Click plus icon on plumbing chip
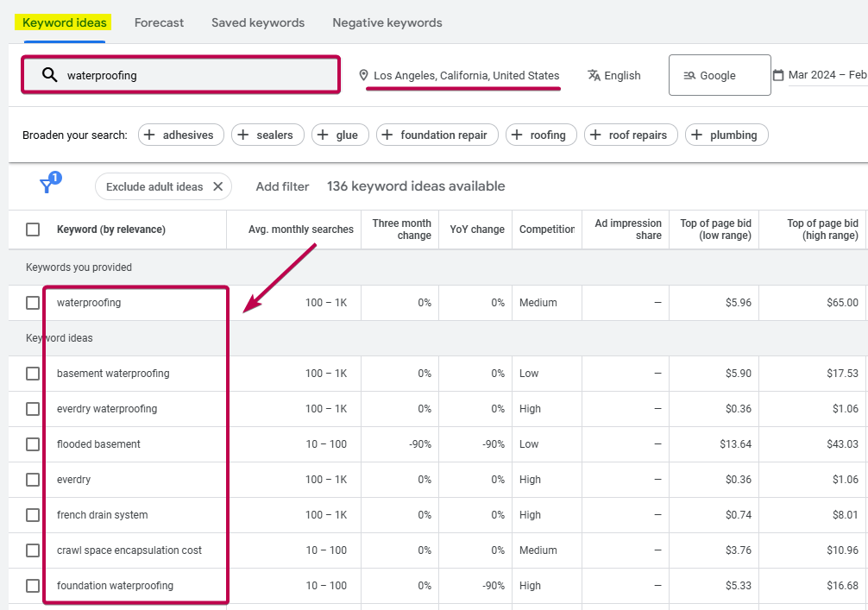868x610 pixels. pyautogui.click(x=697, y=135)
